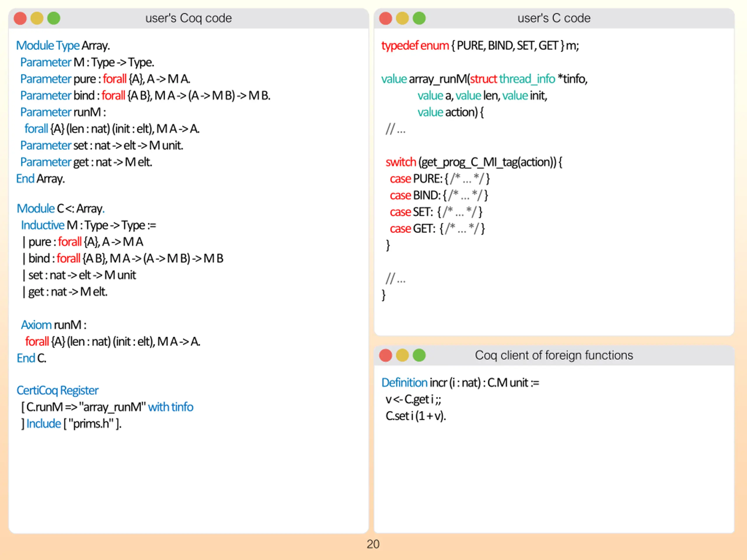Click the "typedef enum" line in C code
This screenshot has height=560, width=747.
pos(480,45)
